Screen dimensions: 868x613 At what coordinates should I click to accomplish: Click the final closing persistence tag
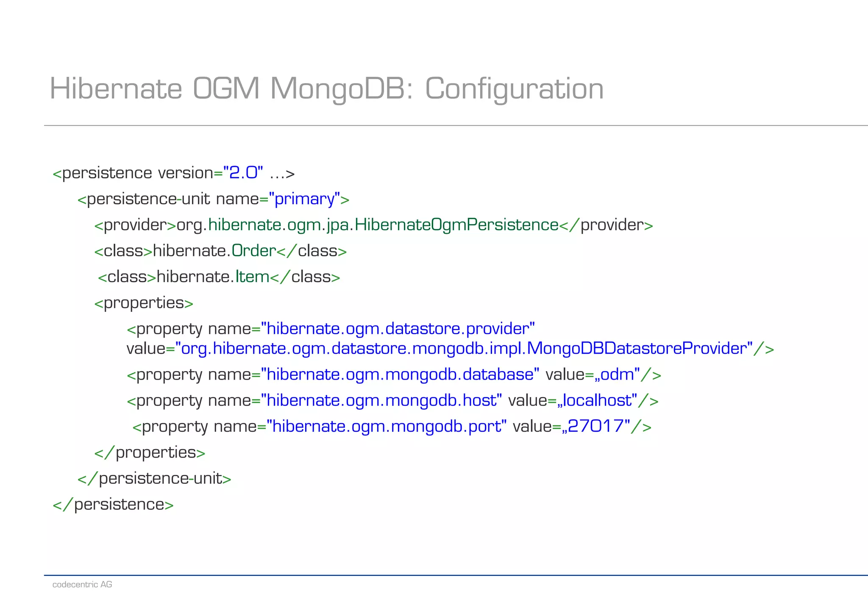pos(113,505)
